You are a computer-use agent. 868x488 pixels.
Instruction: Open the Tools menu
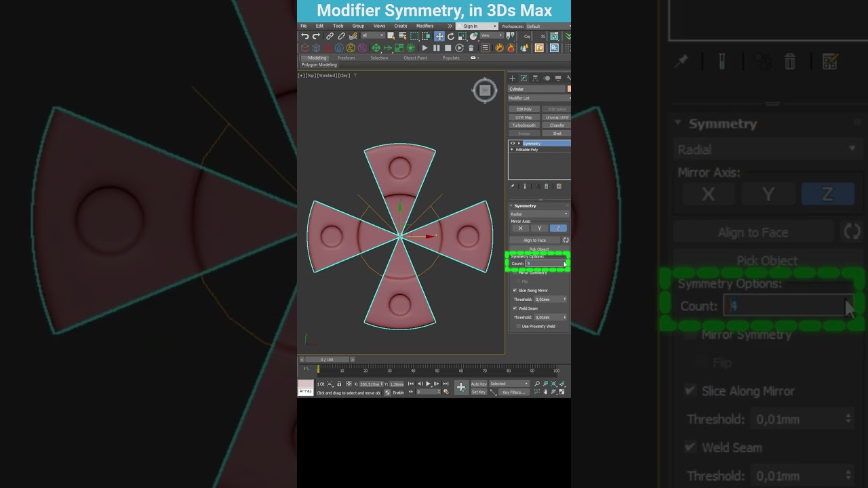click(338, 26)
